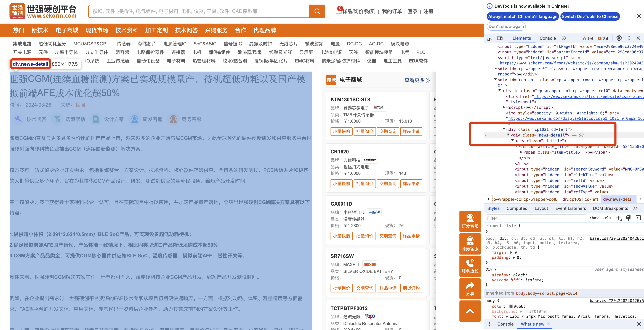Expand the span item-title5 node
Image resolution: width=644 pixels, height=330 pixels.
pos(521,152)
